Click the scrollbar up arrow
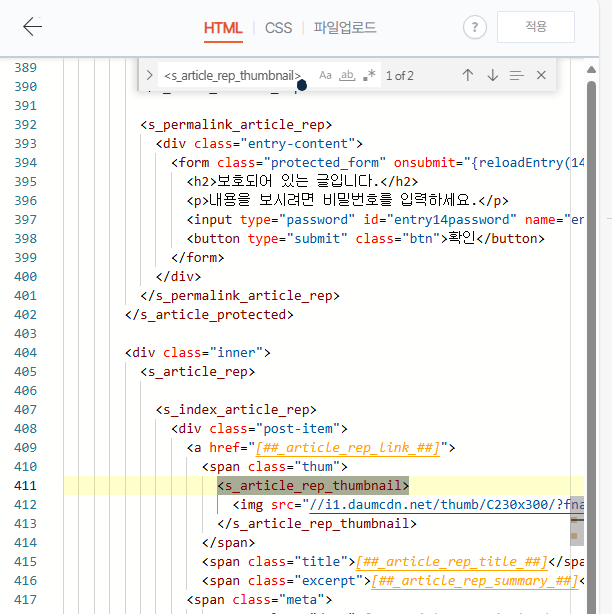612x614 pixels. (x=591, y=70)
